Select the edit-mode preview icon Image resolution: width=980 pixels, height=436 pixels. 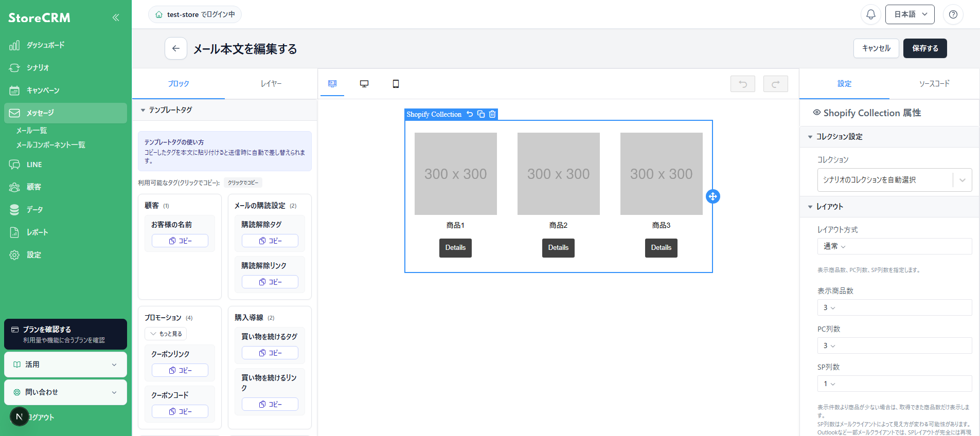point(332,84)
